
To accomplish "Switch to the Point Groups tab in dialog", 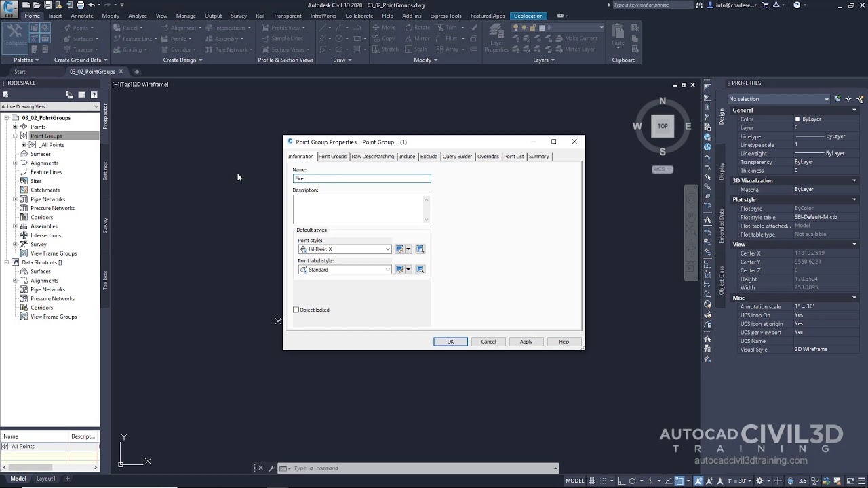I will click(332, 157).
